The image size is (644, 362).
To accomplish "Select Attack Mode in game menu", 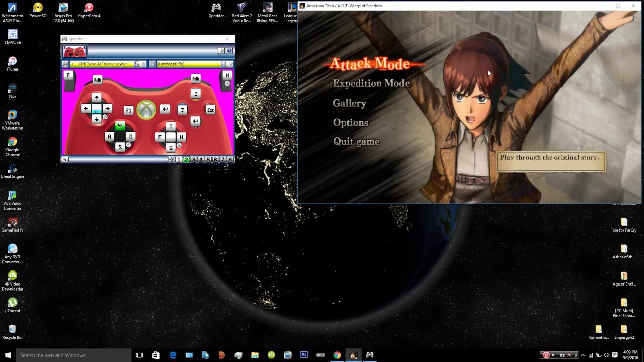I will click(369, 64).
